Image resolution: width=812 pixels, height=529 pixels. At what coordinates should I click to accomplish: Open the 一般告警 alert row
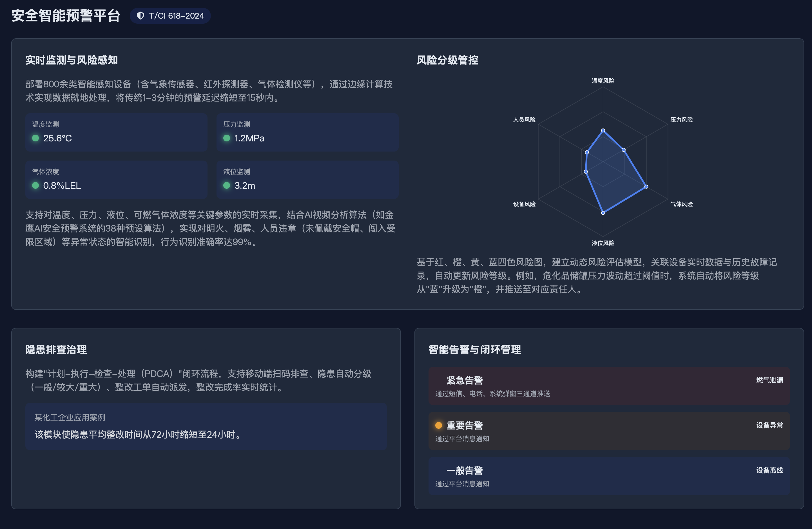(609, 476)
